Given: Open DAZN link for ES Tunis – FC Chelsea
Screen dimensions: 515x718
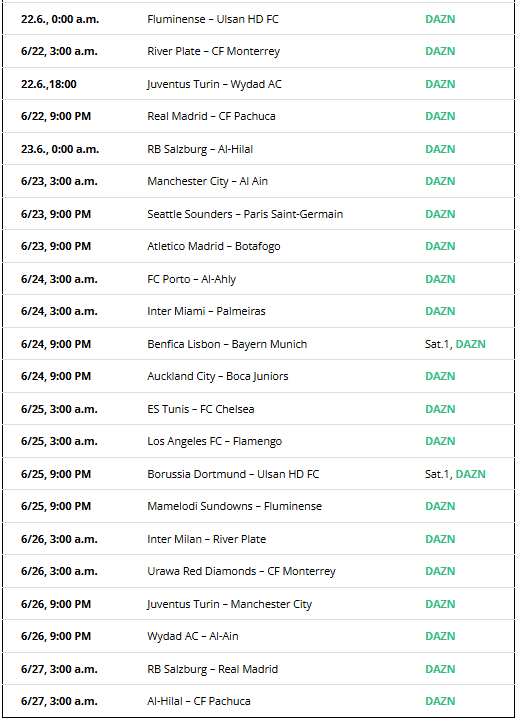Looking at the screenshot, I should (x=440, y=409).
